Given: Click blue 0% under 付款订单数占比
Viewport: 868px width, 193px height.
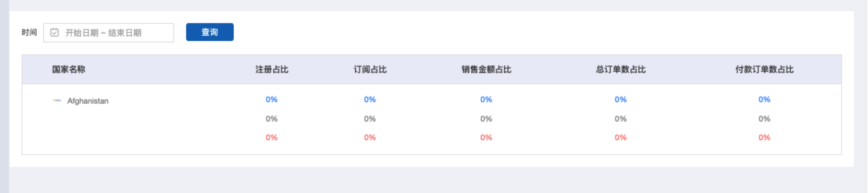Looking at the screenshot, I should pyautogui.click(x=764, y=100).
